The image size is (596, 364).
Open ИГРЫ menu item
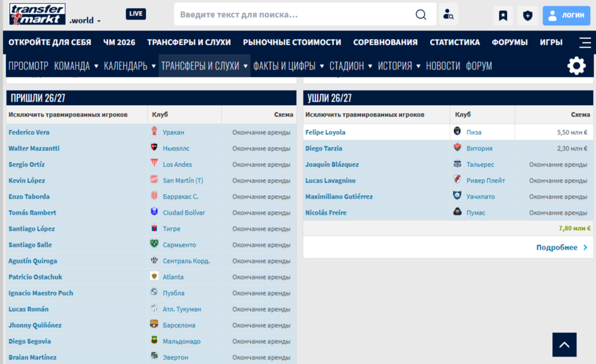tap(551, 42)
